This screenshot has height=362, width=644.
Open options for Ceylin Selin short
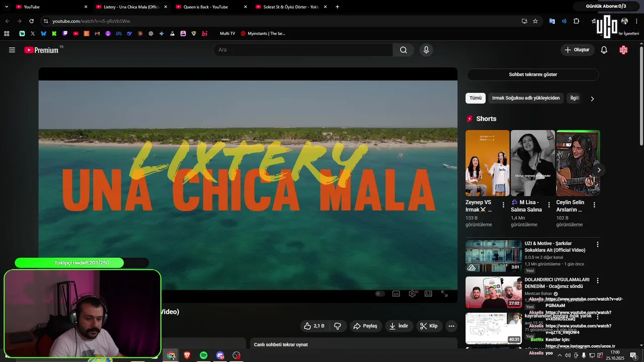coord(594,205)
